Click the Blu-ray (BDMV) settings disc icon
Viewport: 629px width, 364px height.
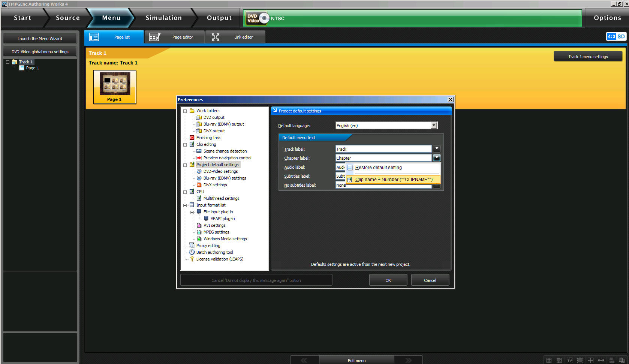point(199,178)
